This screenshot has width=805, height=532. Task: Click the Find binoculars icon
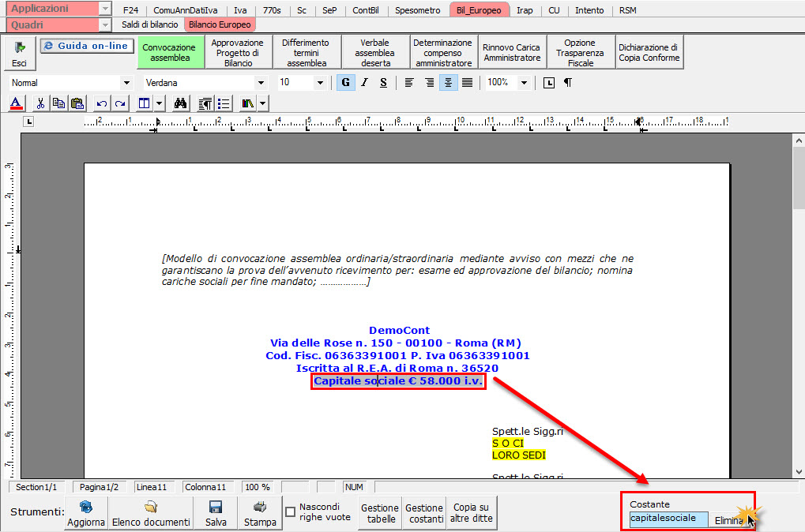[180, 103]
